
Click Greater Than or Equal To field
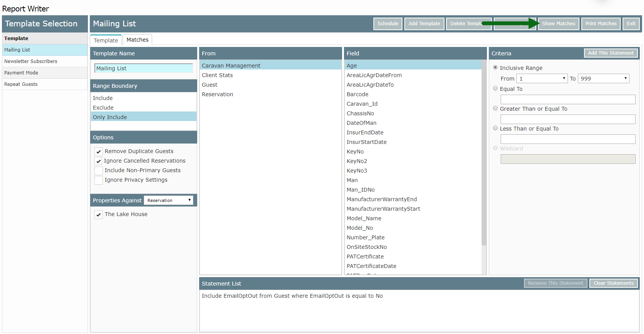(568, 119)
